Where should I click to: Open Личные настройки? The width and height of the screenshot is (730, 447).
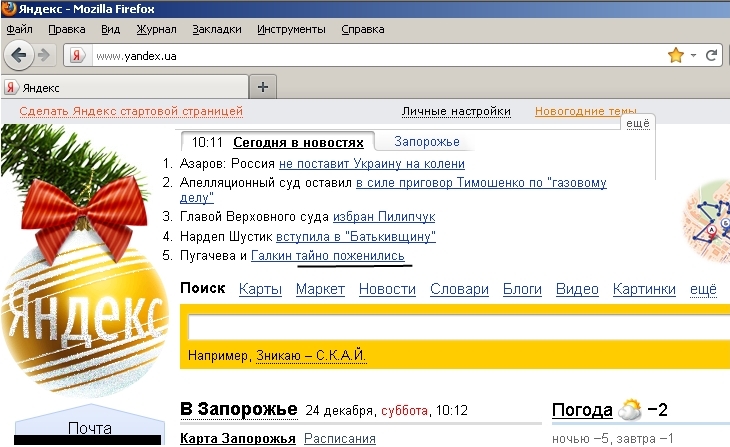tap(456, 112)
